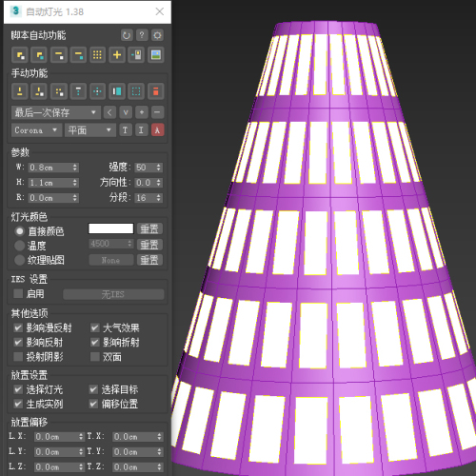
Task: Reset the texture map with 重置
Action: pos(149,260)
